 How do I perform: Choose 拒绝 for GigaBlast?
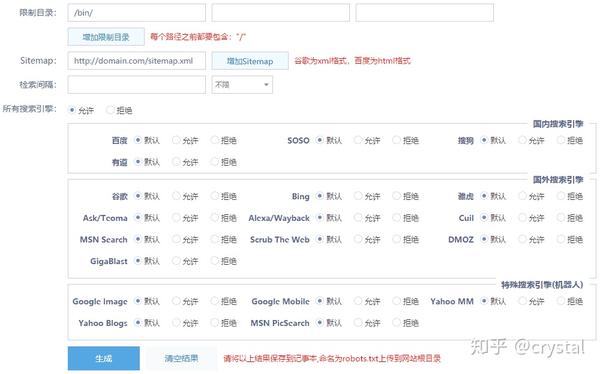pyautogui.click(x=215, y=261)
